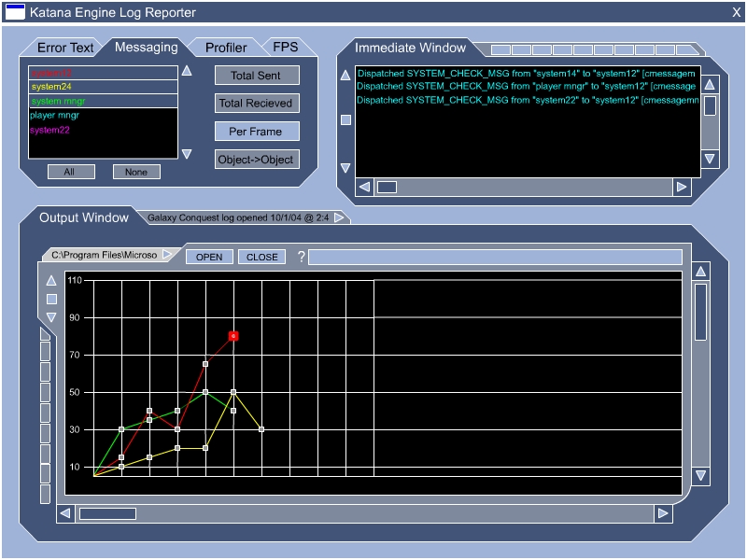
Task: Click Output Window horizontal scroll right arrow
Action: (x=663, y=513)
